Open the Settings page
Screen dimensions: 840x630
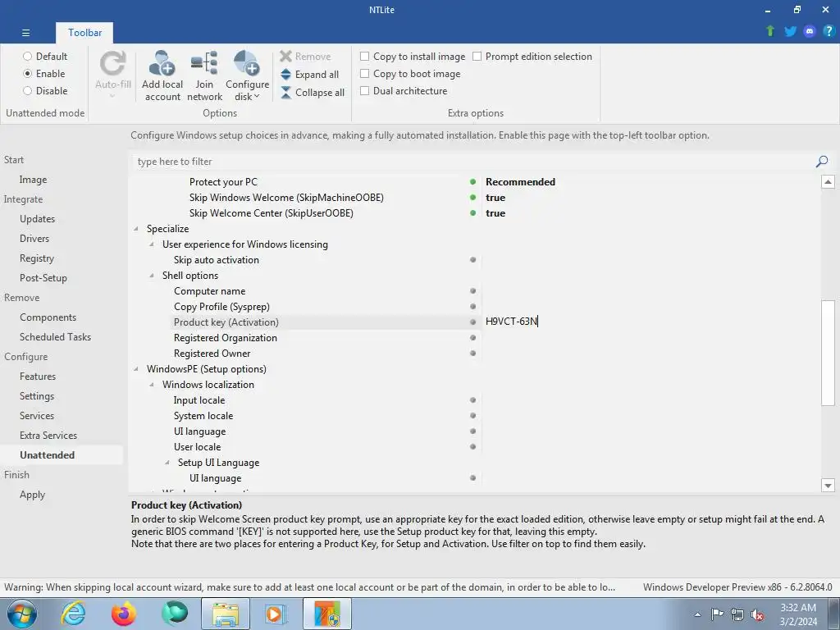[x=37, y=396]
